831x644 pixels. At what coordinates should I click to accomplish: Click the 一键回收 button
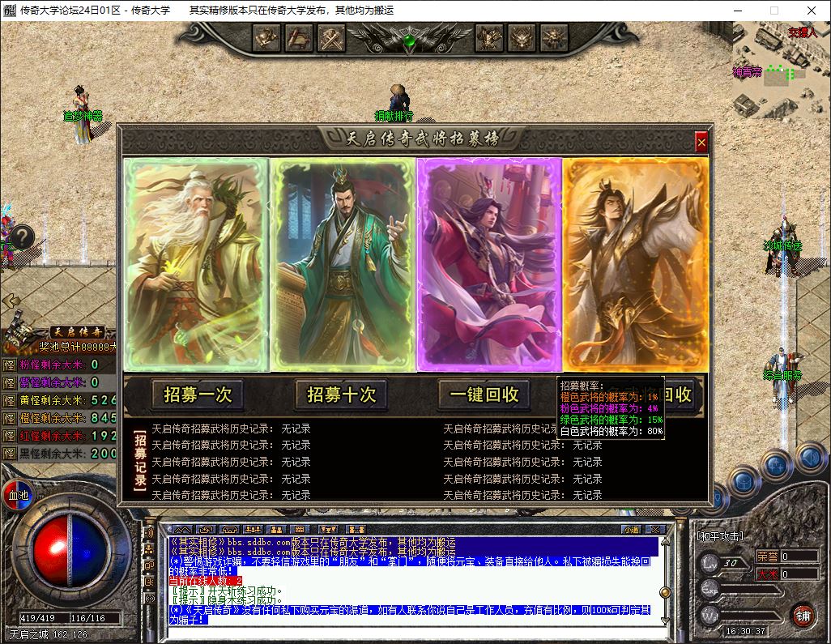pos(484,395)
